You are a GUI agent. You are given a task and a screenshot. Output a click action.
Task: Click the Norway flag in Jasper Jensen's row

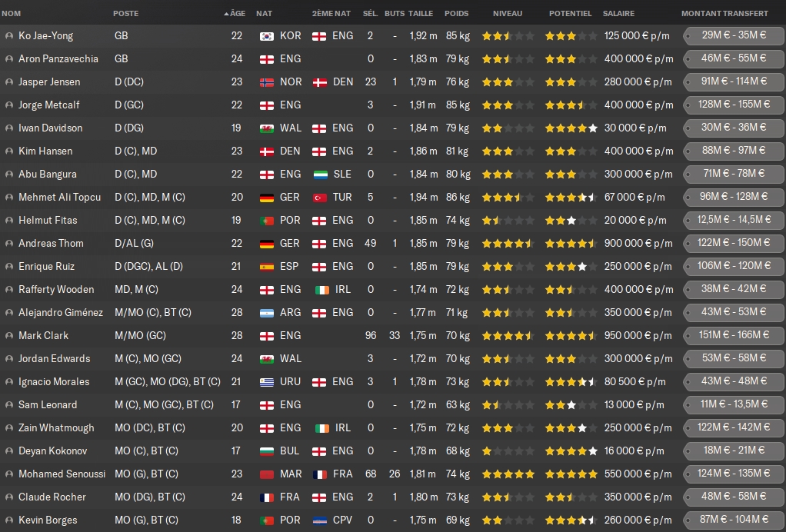[267, 82]
